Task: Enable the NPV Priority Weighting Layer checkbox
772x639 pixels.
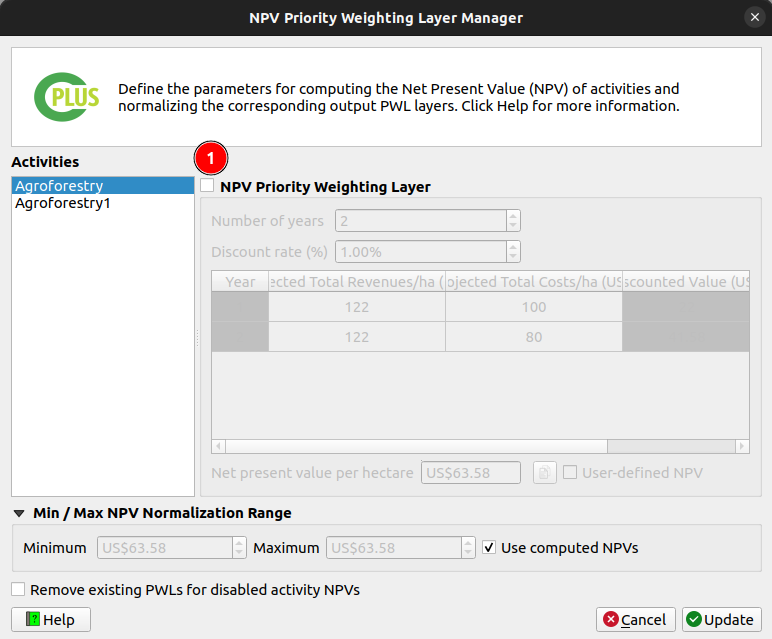Action: pos(207,186)
